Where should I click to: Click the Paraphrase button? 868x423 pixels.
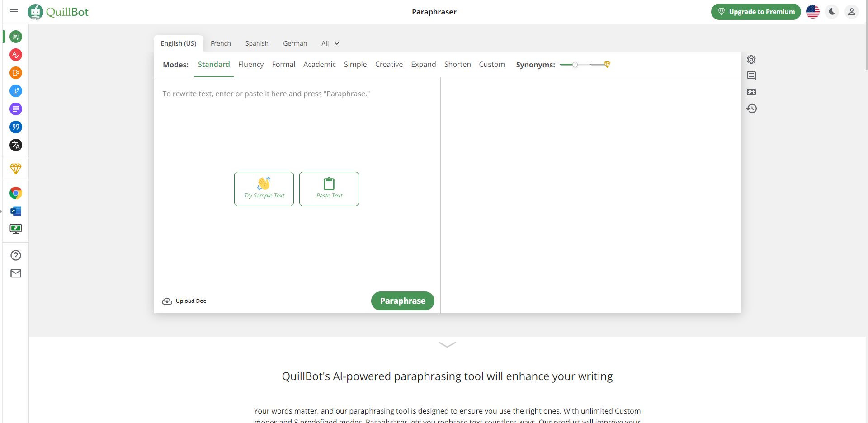coord(402,301)
